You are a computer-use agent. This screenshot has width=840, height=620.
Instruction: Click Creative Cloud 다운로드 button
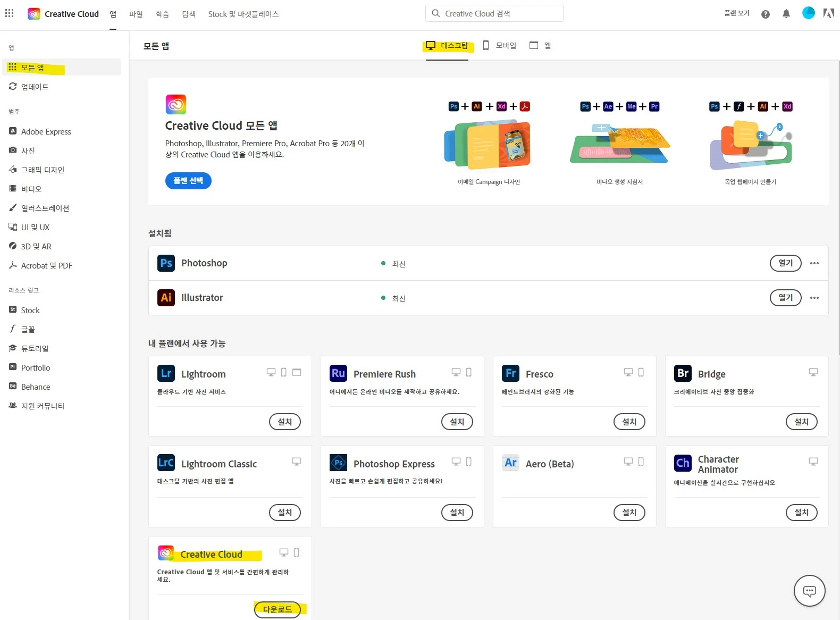pyautogui.click(x=278, y=609)
